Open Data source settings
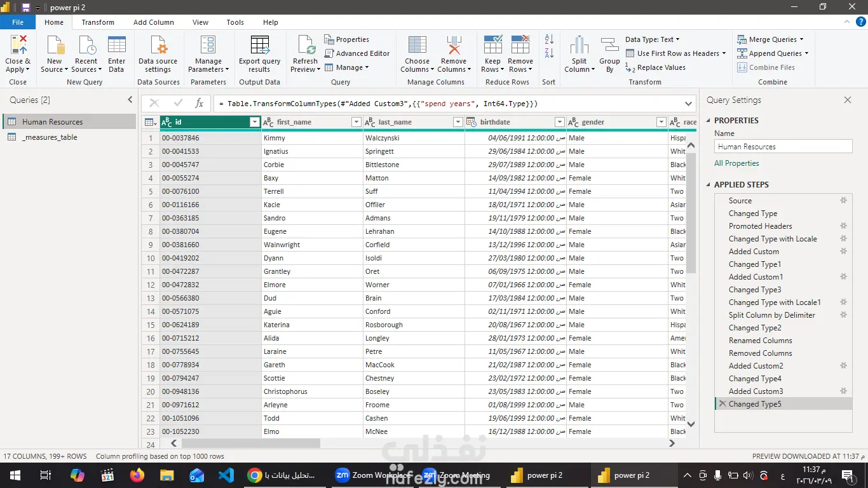The height and width of the screenshot is (488, 868). [x=158, y=53]
